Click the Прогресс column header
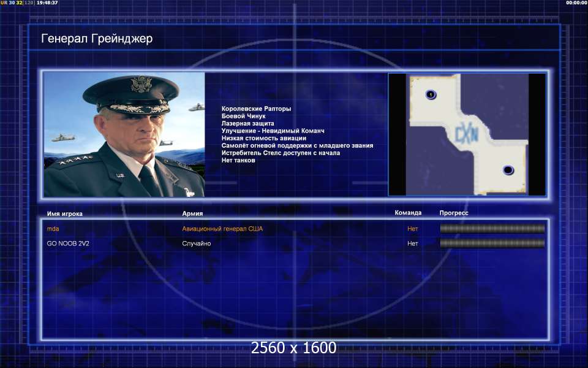This screenshot has height=368, width=588. (454, 213)
